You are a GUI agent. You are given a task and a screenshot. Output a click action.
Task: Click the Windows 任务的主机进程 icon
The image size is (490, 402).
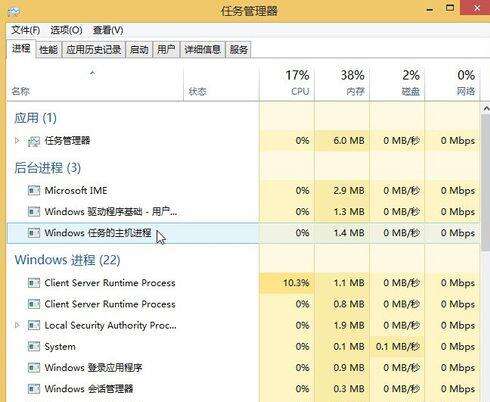[34, 233]
